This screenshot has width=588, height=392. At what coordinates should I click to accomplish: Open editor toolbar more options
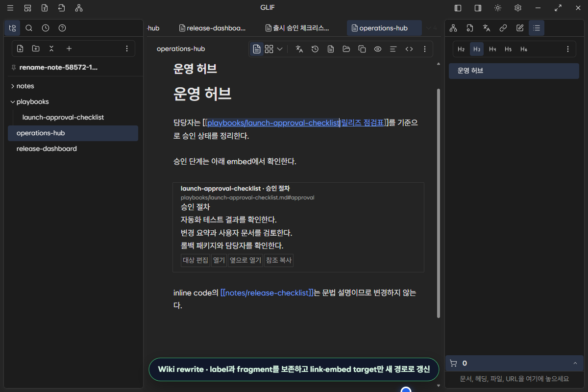point(425,49)
